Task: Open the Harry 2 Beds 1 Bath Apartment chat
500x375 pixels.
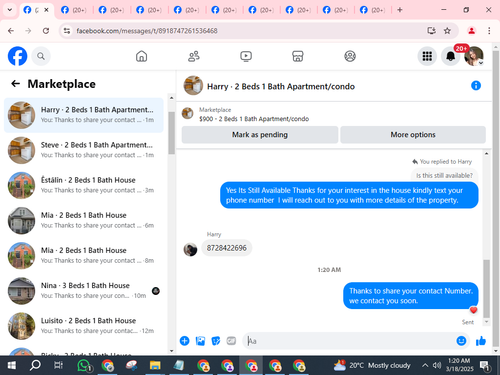Action: (x=84, y=115)
